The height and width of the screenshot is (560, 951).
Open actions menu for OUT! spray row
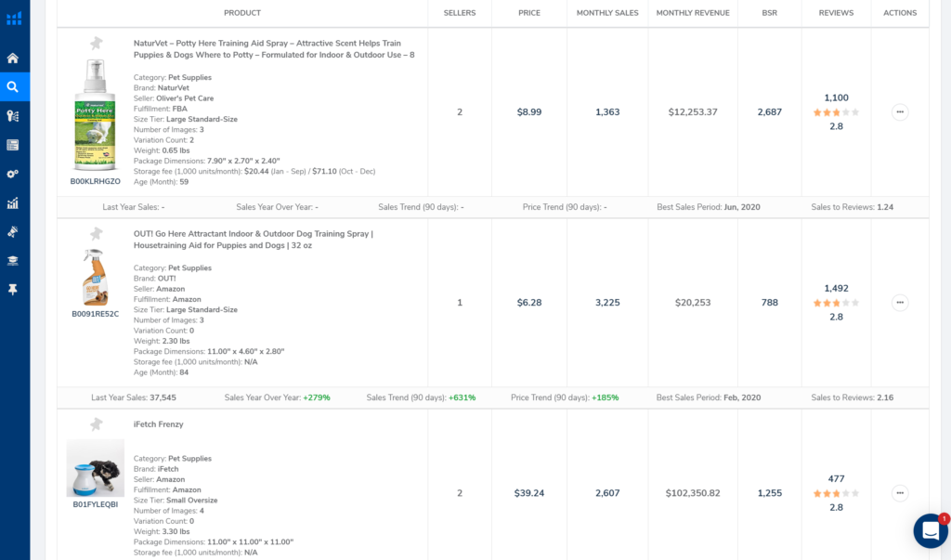[x=899, y=303]
